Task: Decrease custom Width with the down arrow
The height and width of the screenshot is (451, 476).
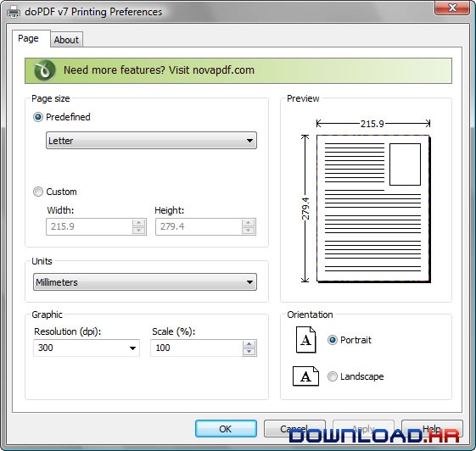Action: click(139, 231)
